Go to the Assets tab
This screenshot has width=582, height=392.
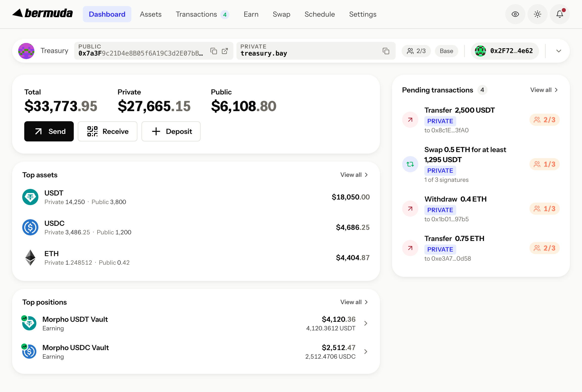pyautogui.click(x=151, y=14)
